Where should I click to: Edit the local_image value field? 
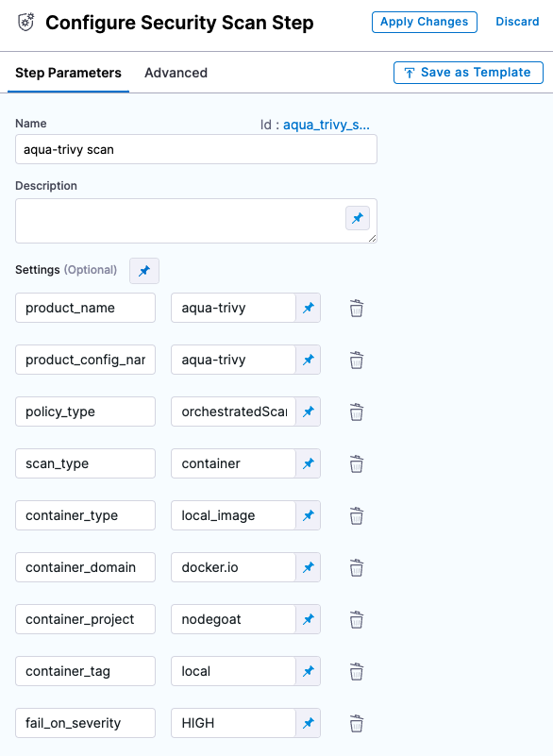click(x=233, y=515)
